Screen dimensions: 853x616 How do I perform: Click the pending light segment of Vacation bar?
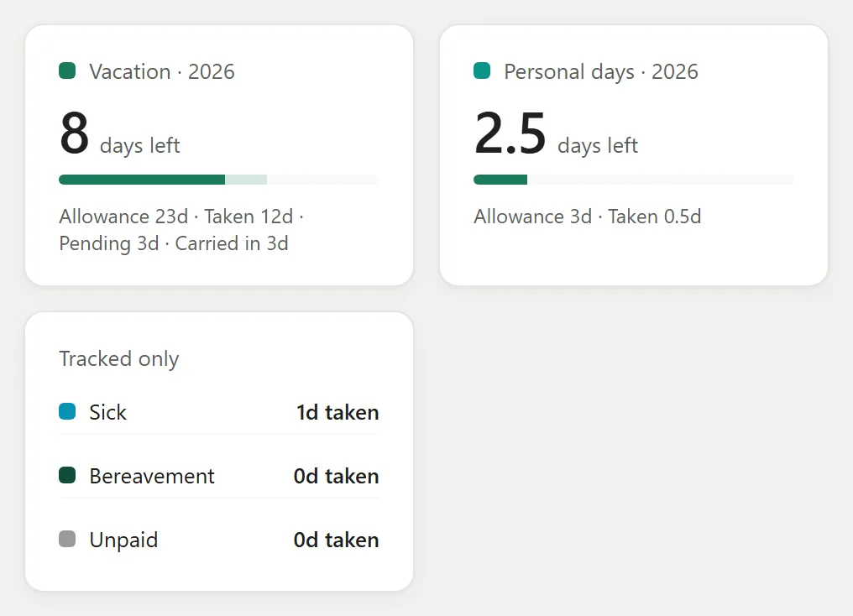[x=246, y=180]
